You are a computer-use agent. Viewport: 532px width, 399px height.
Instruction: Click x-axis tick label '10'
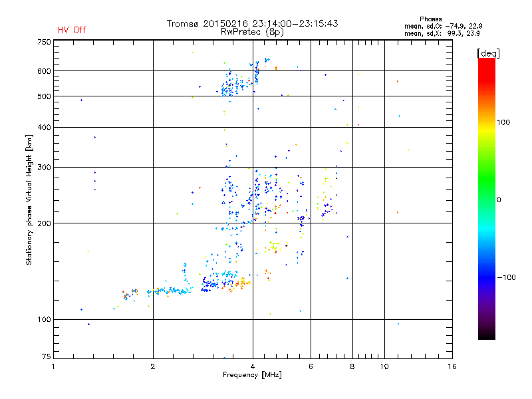coord(384,366)
